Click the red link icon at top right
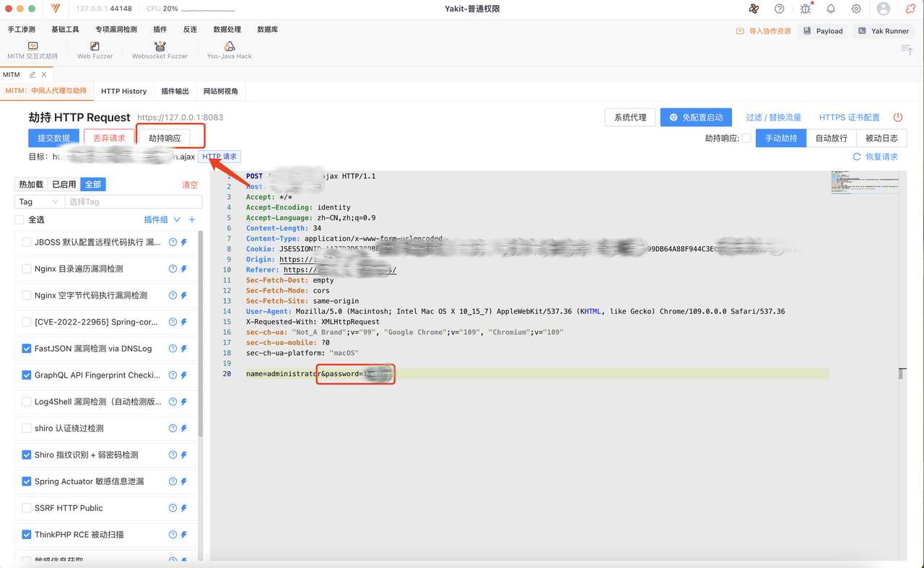 coord(910,9)
